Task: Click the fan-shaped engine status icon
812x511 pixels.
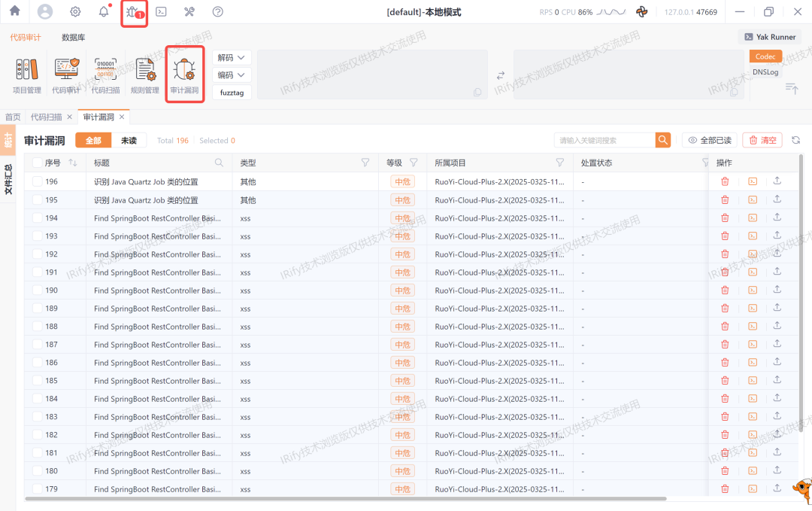Action: [x=641, y=12]
